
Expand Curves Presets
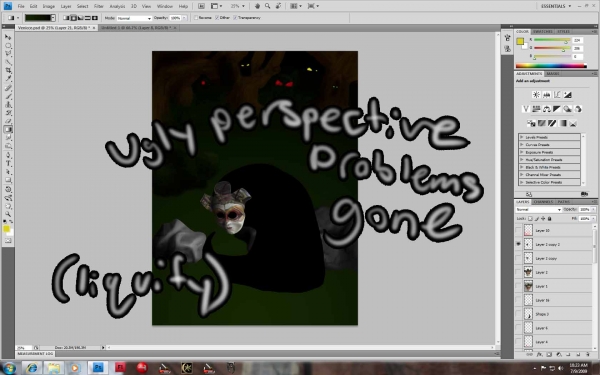(521, 145)
